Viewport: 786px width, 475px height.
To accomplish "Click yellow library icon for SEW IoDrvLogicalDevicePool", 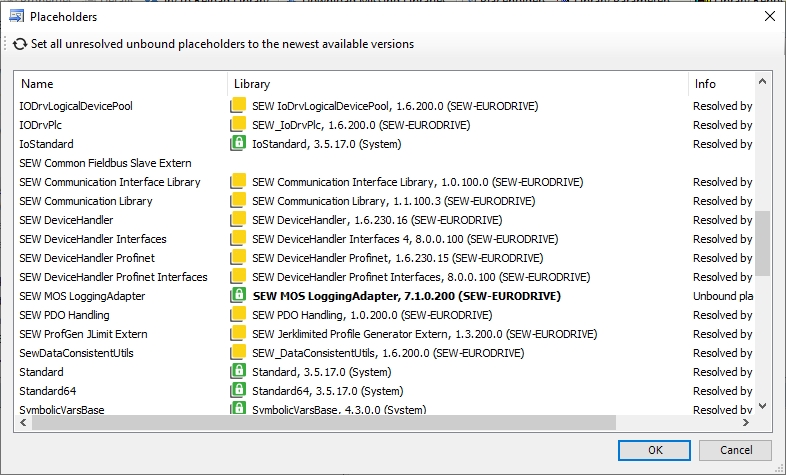I will pos(238,106).
